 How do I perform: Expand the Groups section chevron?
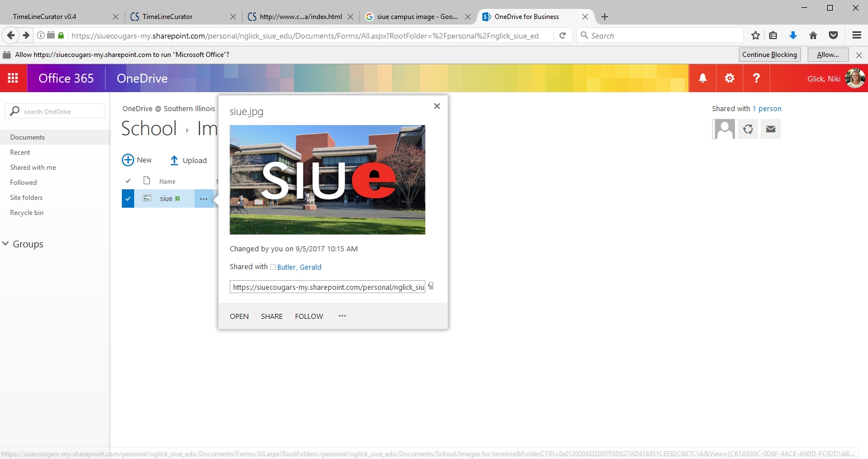[6, 244]
